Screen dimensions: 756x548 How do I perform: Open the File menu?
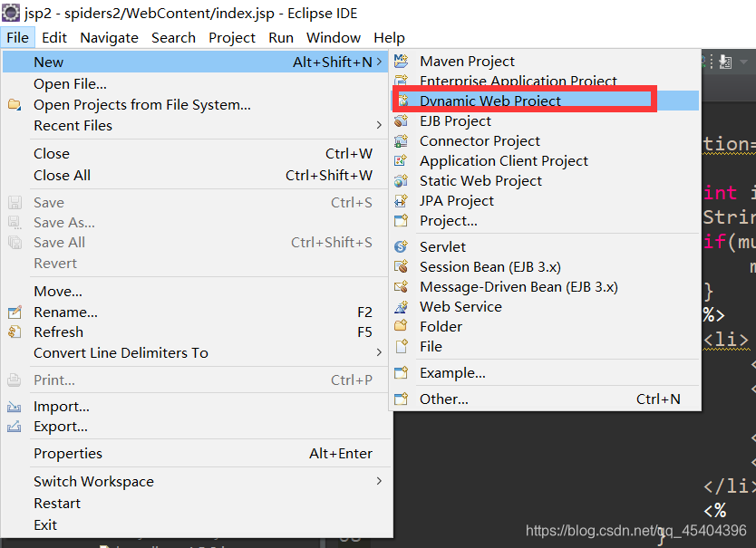17,38
